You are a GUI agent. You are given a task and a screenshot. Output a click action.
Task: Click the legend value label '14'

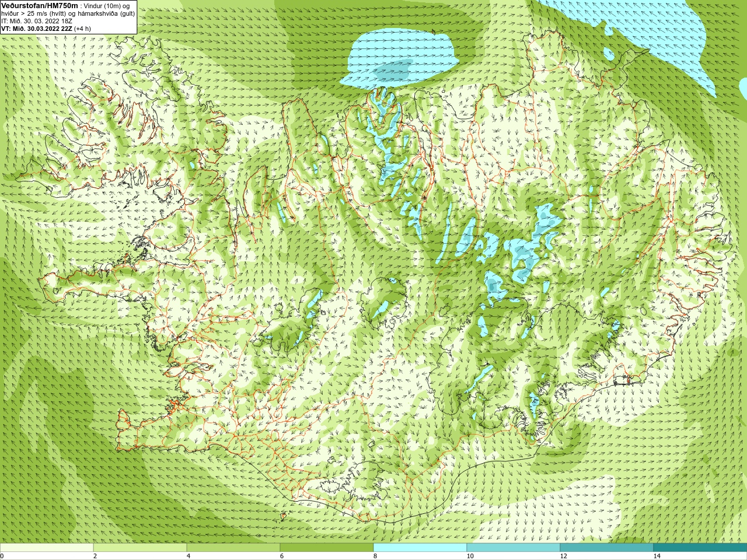point(657,556)
